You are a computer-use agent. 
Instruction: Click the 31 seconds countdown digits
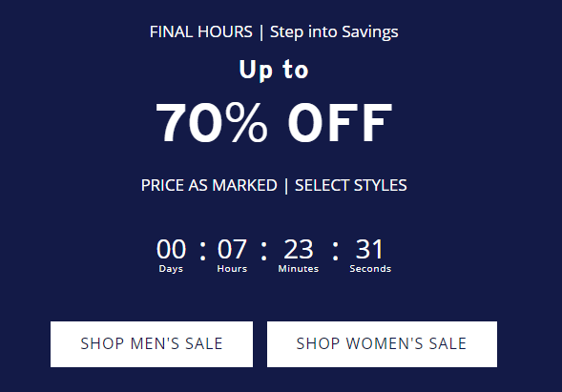pos(369,249)
